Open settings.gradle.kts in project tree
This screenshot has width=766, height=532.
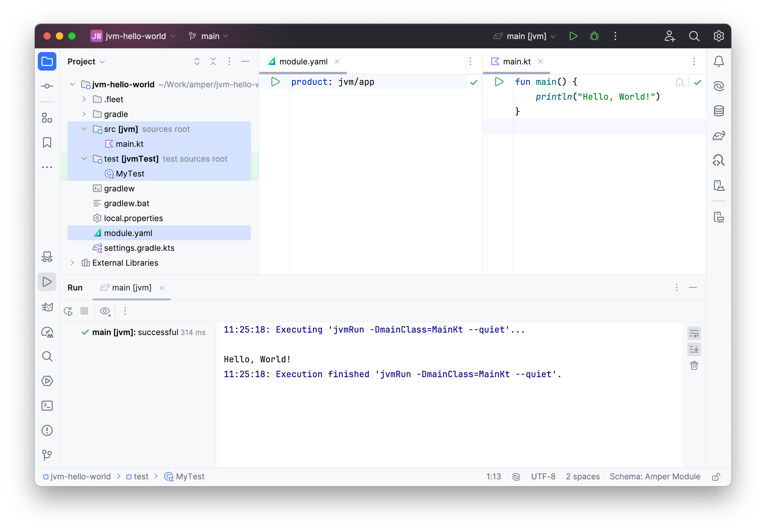point(139,248)
